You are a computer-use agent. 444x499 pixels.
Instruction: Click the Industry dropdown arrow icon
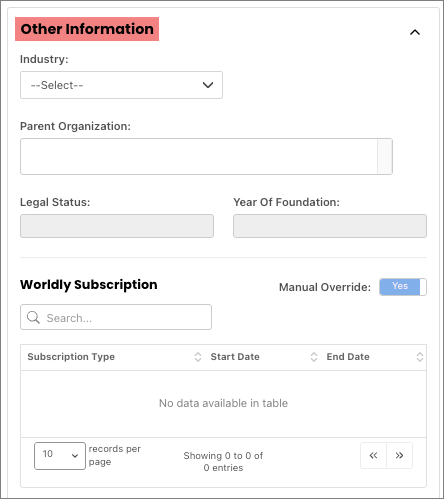click(208, 85)
